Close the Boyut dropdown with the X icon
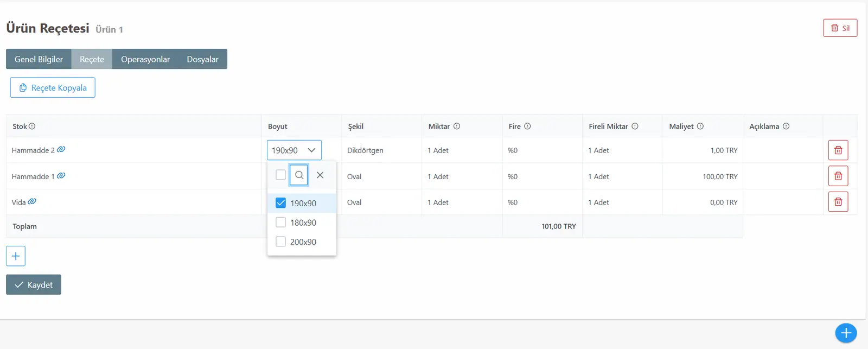Image resolution: width=868 pixels, height=349 pixels. 320,175
